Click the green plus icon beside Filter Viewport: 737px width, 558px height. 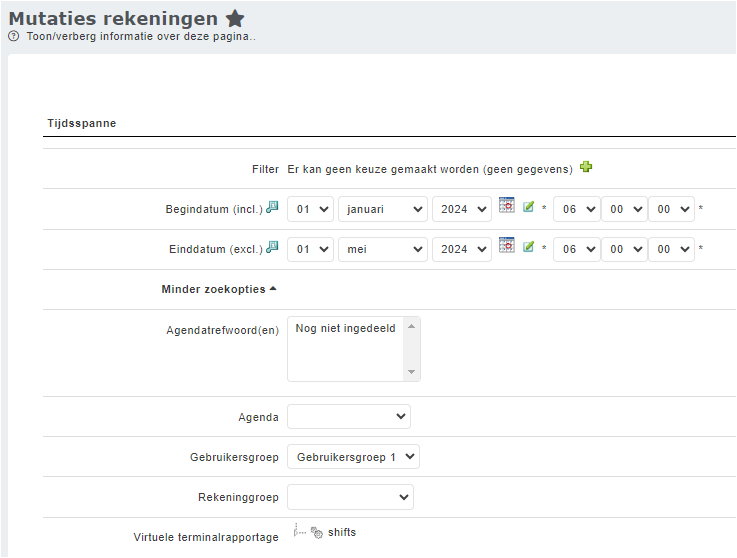[x=586, y=168]
